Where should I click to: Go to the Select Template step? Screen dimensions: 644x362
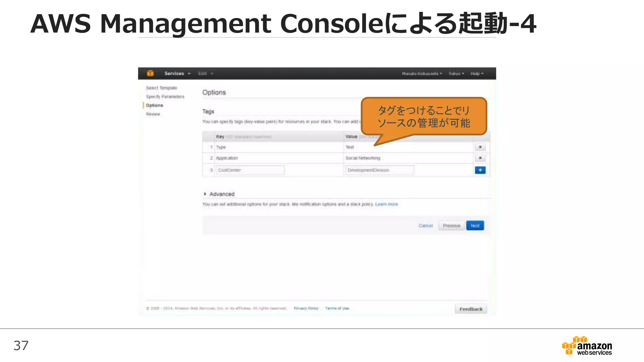(x=161, y=88)
